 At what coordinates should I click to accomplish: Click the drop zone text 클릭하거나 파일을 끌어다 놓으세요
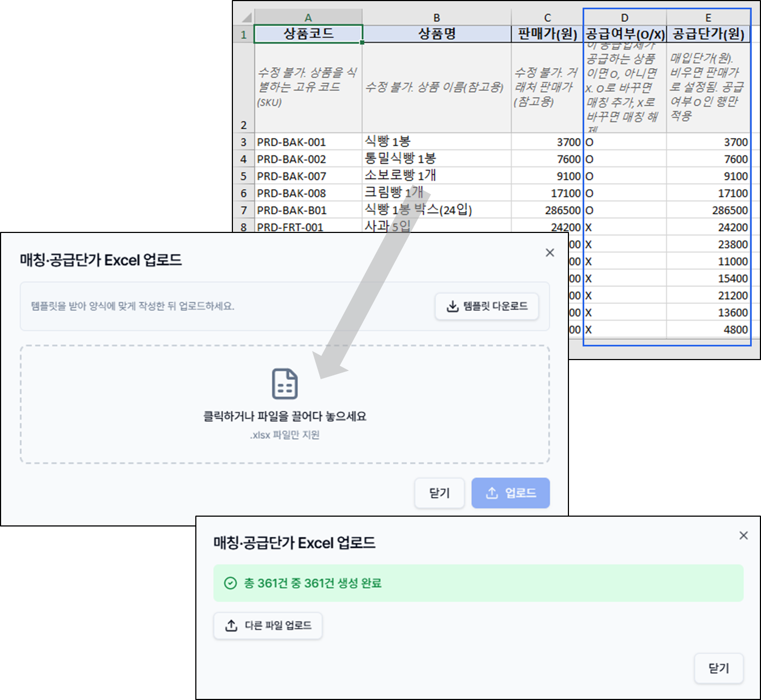point(285,416)
